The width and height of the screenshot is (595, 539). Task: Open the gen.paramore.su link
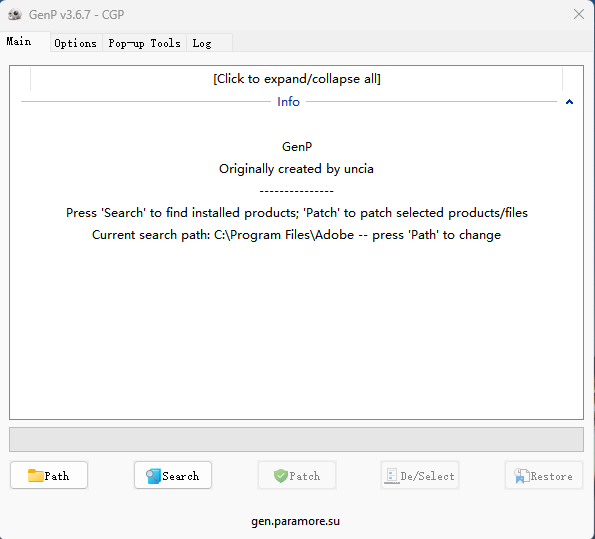(x=295, y=521)
